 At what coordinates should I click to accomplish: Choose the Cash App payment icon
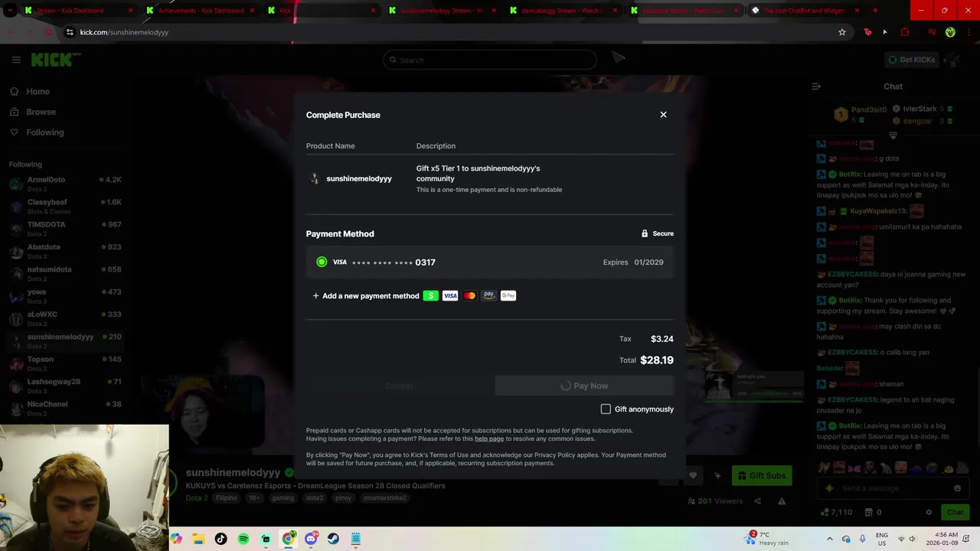point(430,295)
